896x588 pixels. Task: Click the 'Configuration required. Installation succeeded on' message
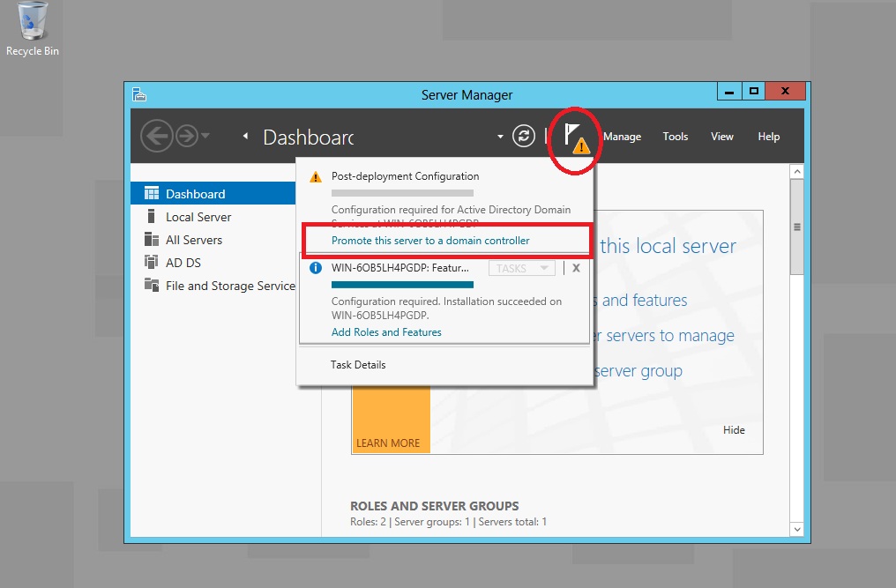(x=446, y=301)
